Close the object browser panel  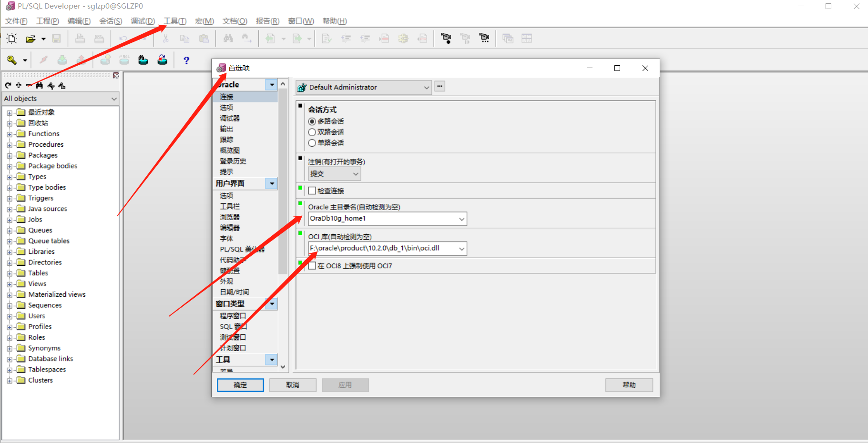click(x=116, y=75)
